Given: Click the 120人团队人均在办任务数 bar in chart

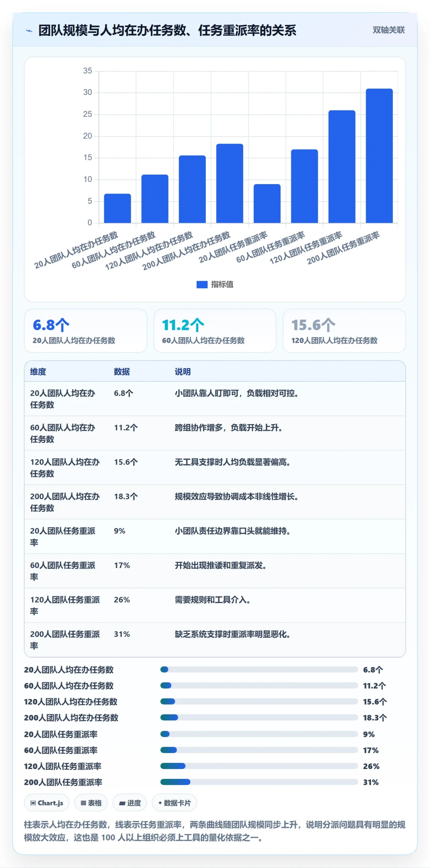Looking at the screenshot, I should pos(192,189).
